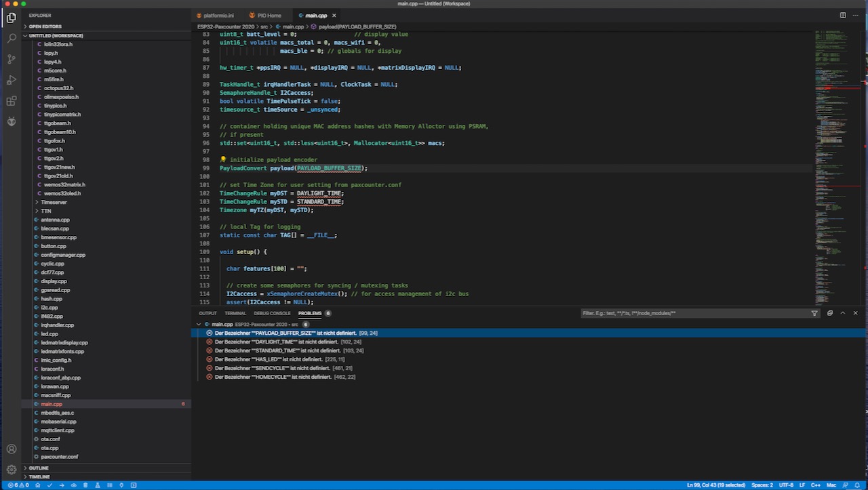Screen dimensions: 868x490
Task: Open editor more actions ellipsis
Action: tap(856, 15)
